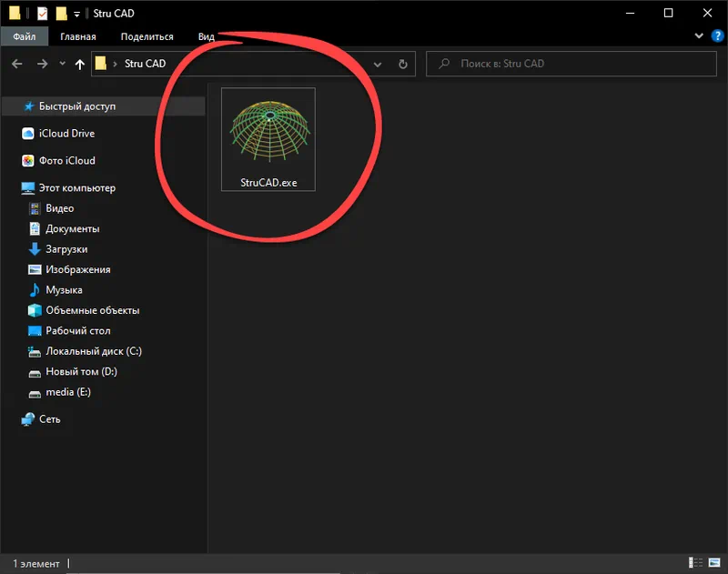Click the Локальный диск (C:) drive icon
This screenshot has width=728, height=574.
point(35,352)
